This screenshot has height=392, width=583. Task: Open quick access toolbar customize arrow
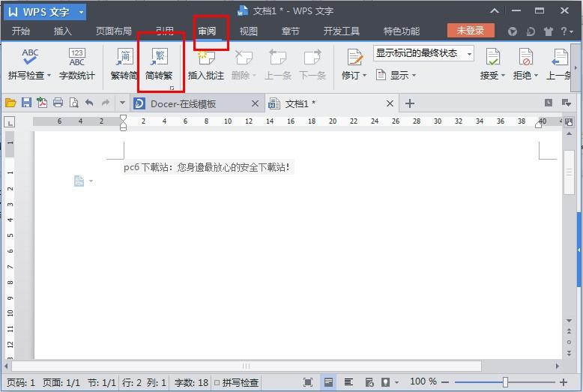pos(122,103)
